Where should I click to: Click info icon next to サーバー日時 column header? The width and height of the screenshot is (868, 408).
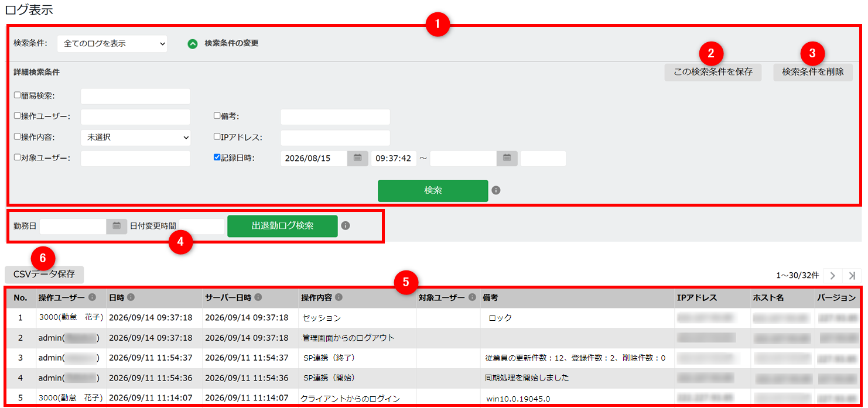tap(258, 297)
